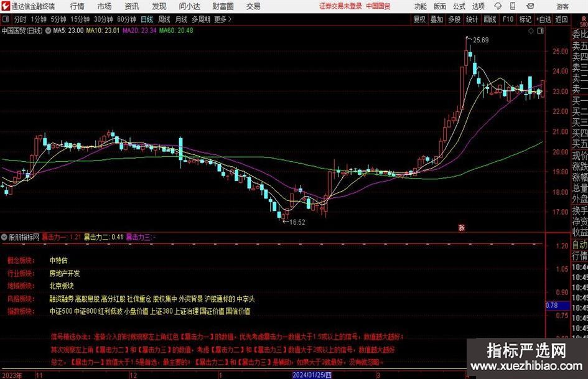588x379 pixels.
Task: Open the 问小达 menu
Action: click(x=189, y=6)
